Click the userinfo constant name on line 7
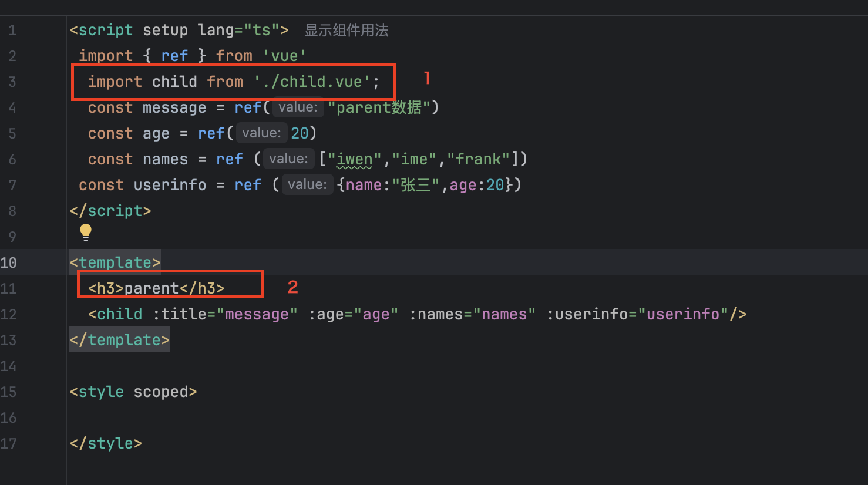 point(170,185)
